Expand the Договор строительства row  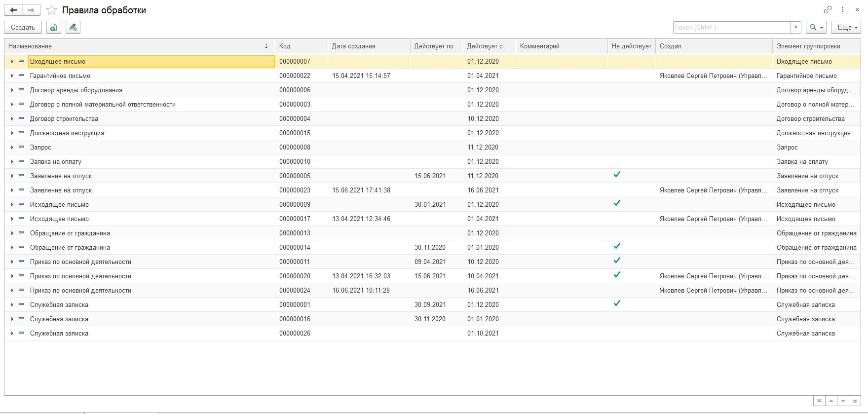(x=12, y=118)
